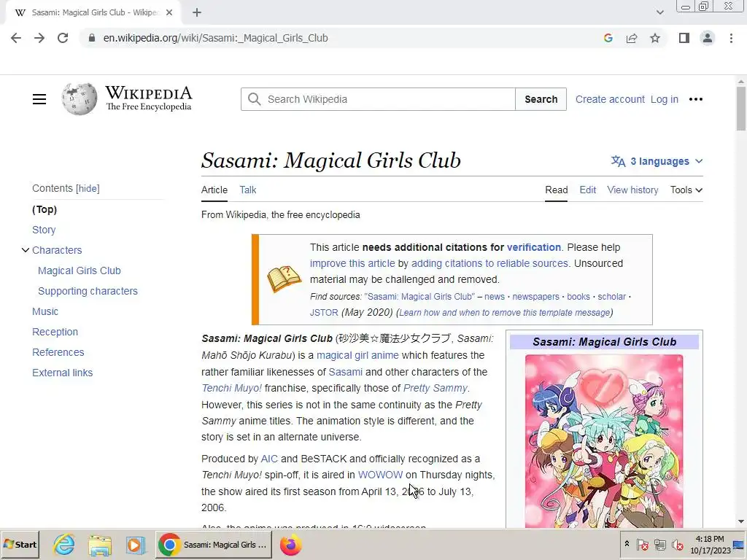This screenshot has width=747, height=560.
Task: Open the verification link
Action: pyautogui.click(x=533, y=248)
